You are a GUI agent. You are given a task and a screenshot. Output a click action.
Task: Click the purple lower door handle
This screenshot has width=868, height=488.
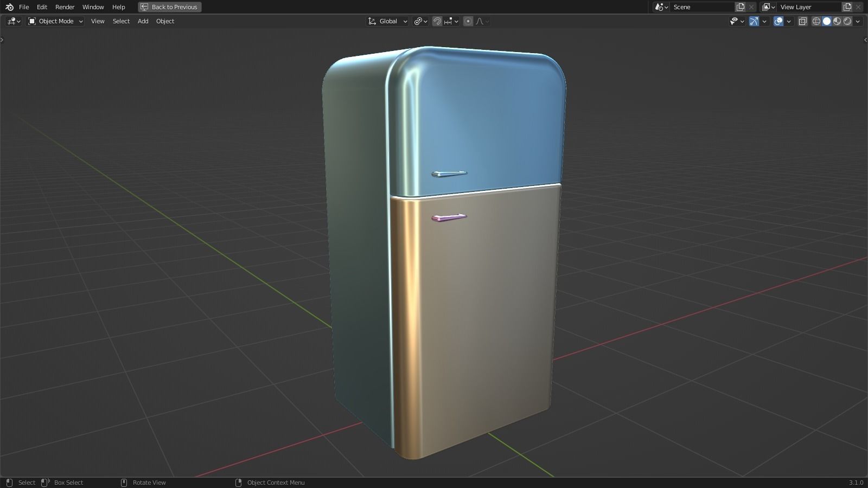coord(449,218)
